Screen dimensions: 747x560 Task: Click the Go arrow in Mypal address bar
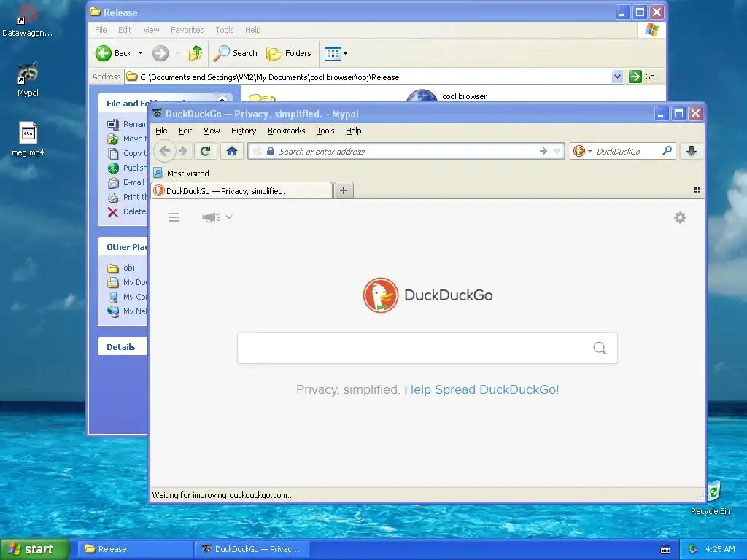pos(543,152)
